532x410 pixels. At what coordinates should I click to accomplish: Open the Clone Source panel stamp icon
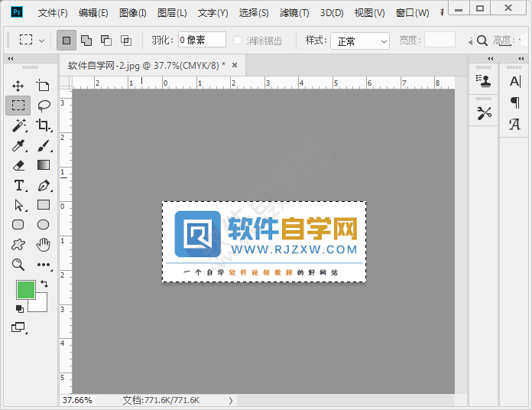(484, 81)
